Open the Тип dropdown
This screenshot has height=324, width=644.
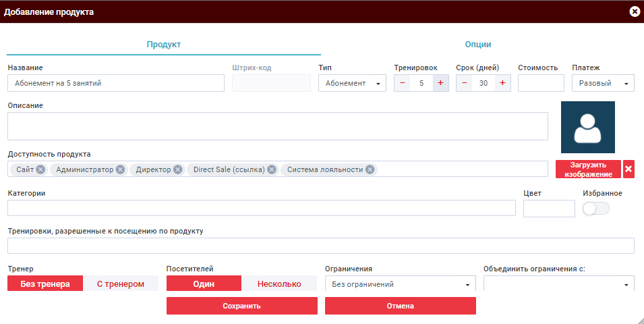pos(352,83)
